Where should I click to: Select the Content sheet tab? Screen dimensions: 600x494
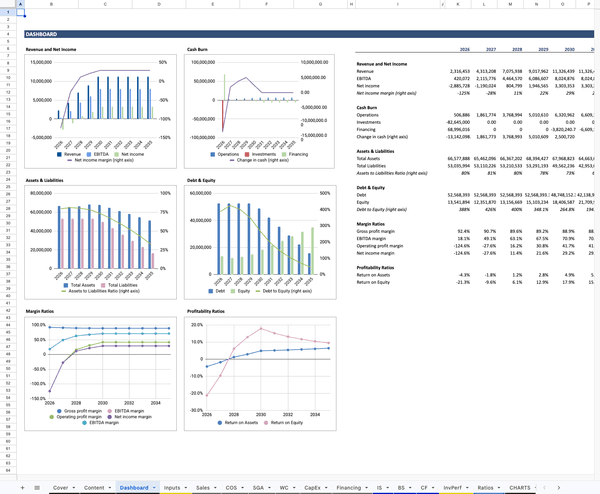(94, 487)
